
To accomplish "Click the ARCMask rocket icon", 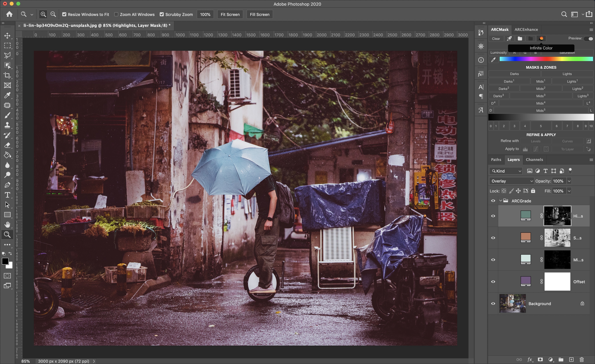I will click(509, 39).
